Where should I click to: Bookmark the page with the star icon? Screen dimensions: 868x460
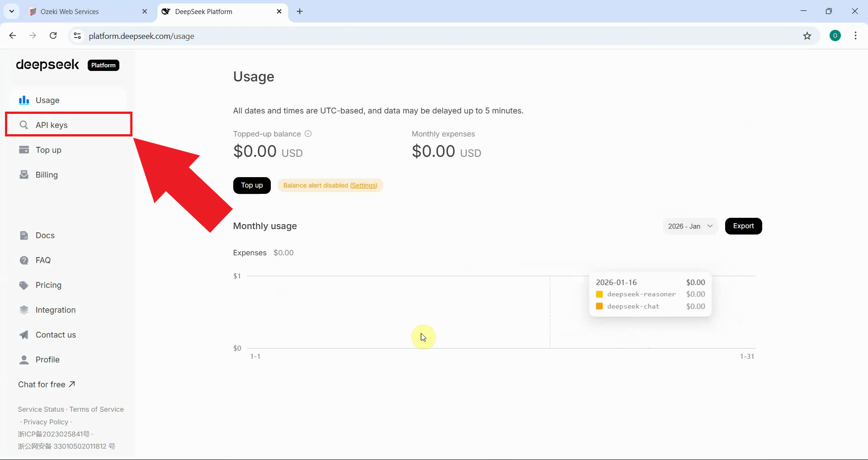[808, 36]
